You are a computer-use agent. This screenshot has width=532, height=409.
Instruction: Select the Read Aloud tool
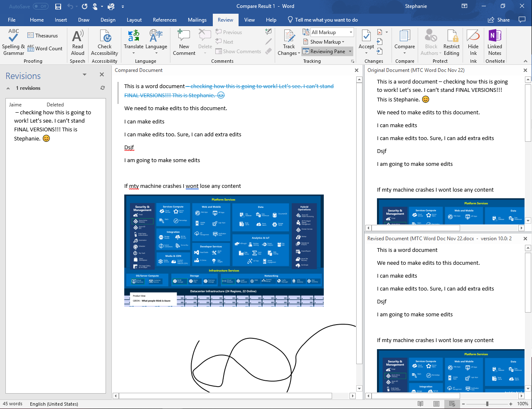pyautogui.click(x=77, y=42)
